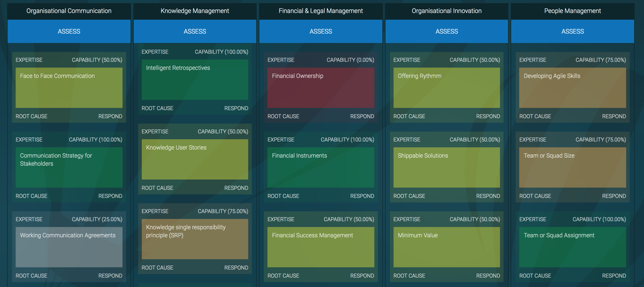Image resolution: width=644 pixels, height=287 pixels.
Task: Open the Developing Agile Skills card
Action: [573, 88]
